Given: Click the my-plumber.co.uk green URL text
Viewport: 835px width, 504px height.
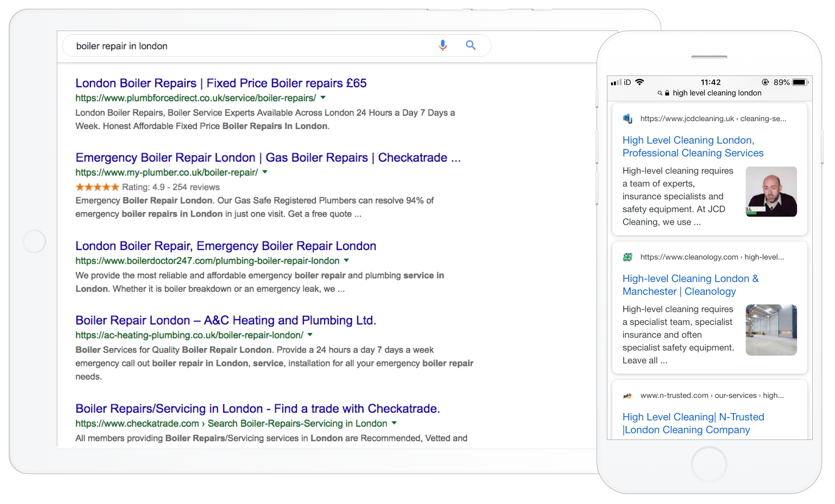Looking at the screenshot, I should [x=167, y=173].
